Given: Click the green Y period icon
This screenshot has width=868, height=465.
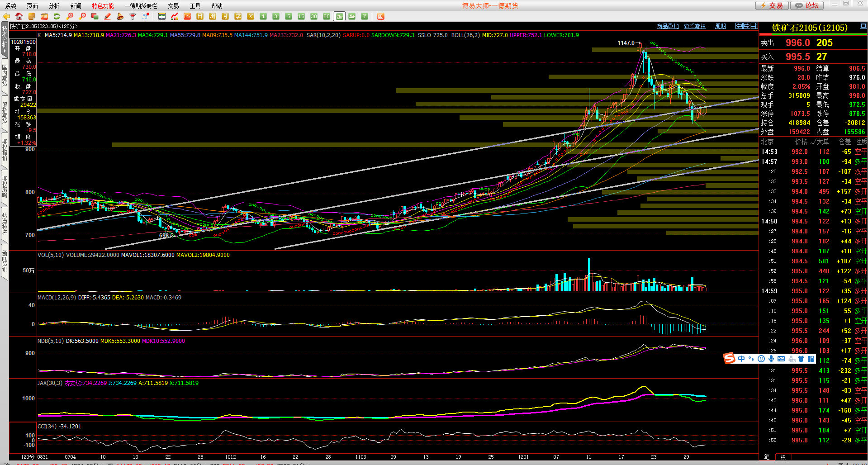Looking at the screenshot, I should tap(365, 16).
